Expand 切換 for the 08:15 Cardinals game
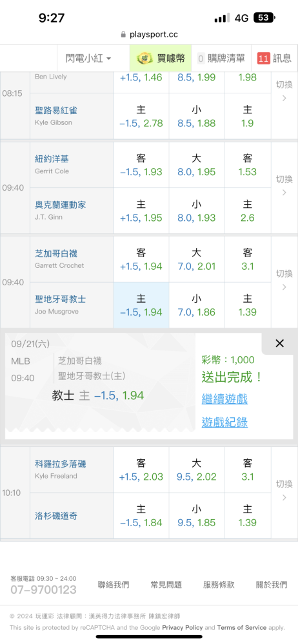Screen dimensions: 298x644 284,91
